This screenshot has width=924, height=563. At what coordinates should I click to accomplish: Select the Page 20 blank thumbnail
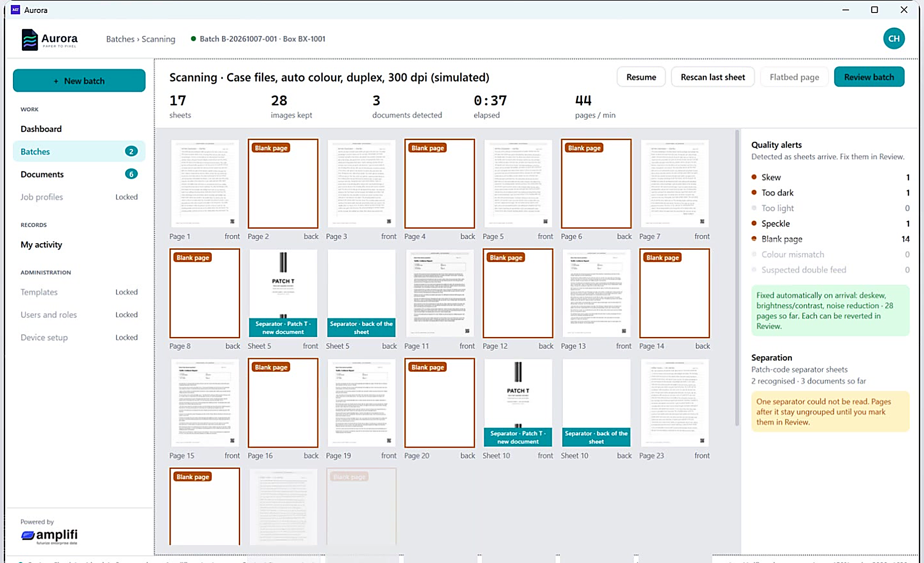440,403
